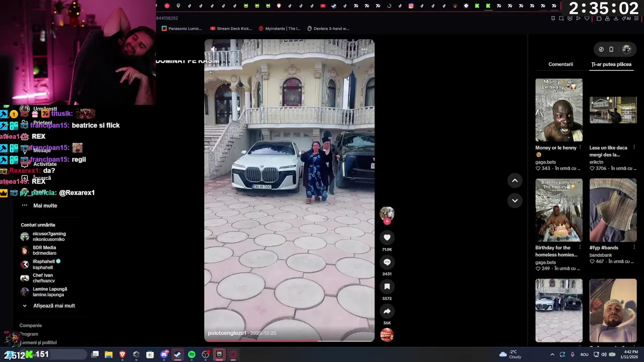Switch to the Ți-ar putea plăcea tab
644x362 pixels.
point(611,64)
